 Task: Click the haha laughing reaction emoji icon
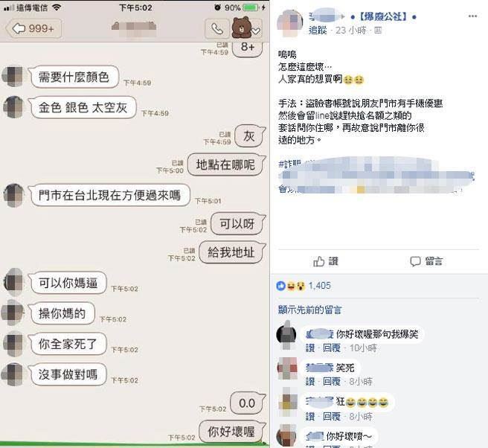click(291, 286)
